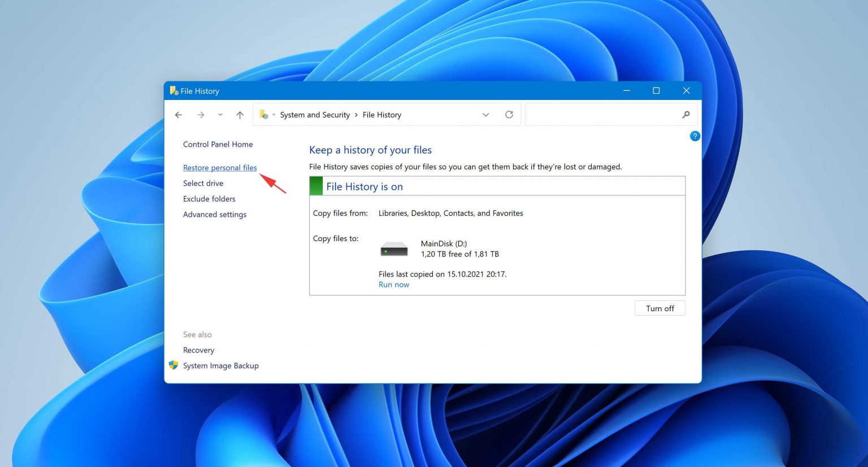Expand the address bar dropdown arrow

tap(485, 115)
